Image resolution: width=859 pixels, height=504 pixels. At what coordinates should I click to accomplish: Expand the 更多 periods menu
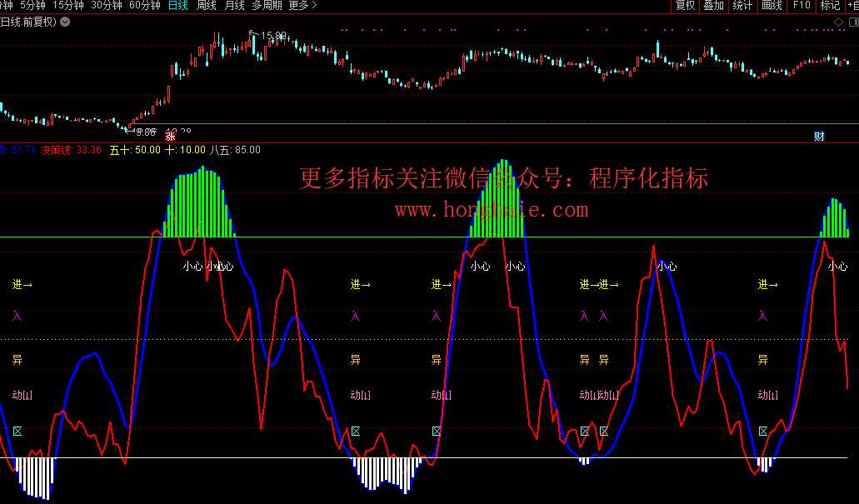click(x=302, y=6)
